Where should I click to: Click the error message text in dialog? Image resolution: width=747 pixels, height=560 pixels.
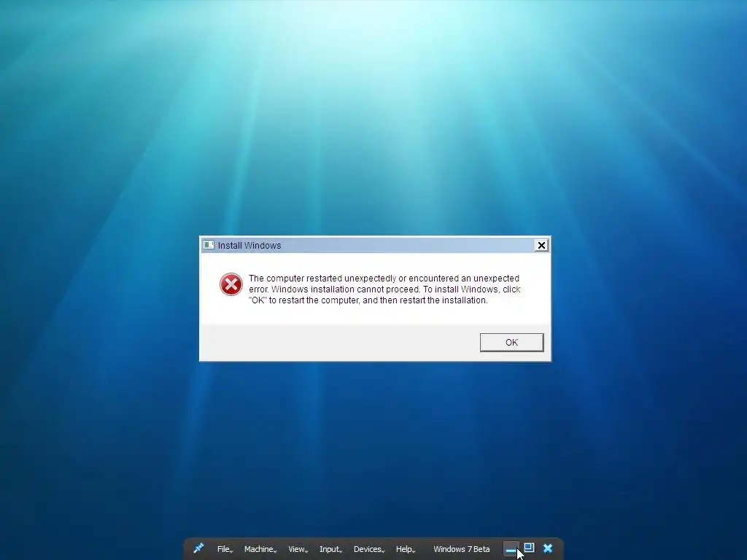pos(384,289)
